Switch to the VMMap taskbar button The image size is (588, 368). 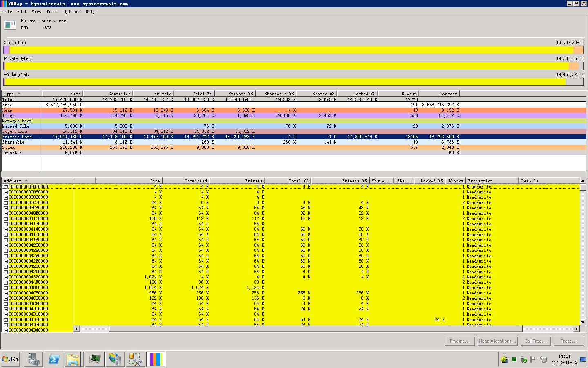click(156, 359)
